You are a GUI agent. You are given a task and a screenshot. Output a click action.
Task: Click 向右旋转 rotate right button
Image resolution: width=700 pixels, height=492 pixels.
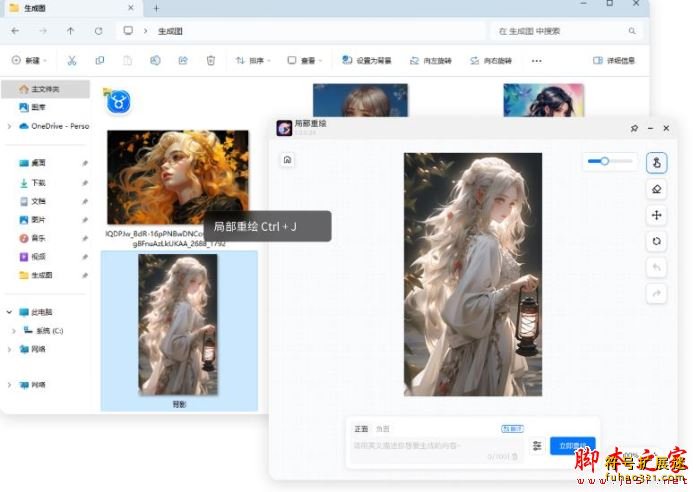pyautogui.click(x=491, y=60)
